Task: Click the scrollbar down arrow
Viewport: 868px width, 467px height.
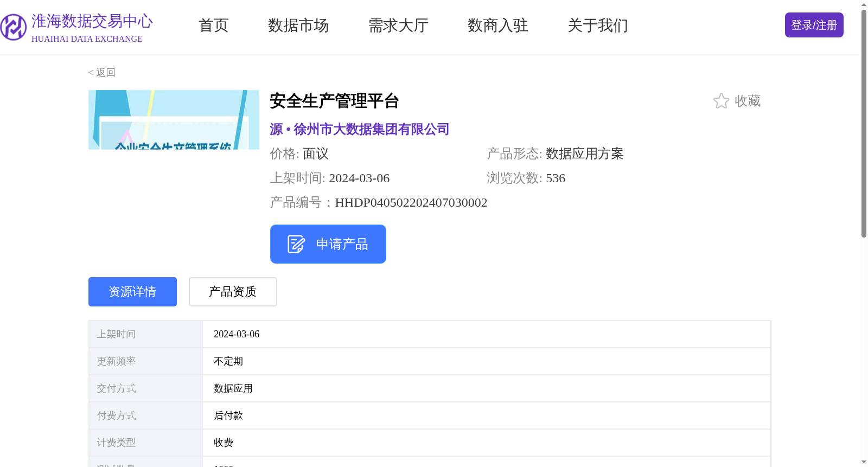Action: (x=864, y=463)
